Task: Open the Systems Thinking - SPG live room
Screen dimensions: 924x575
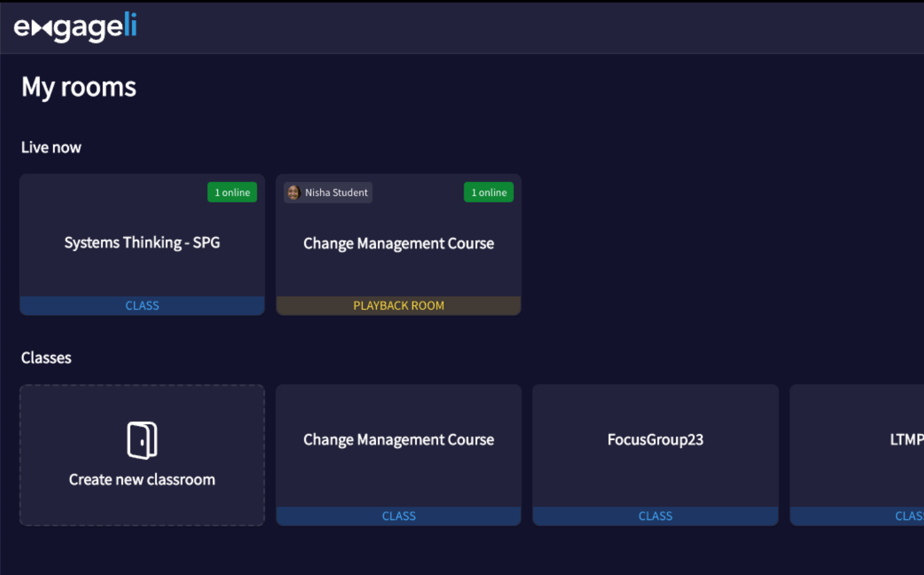Action: (142, 242)
